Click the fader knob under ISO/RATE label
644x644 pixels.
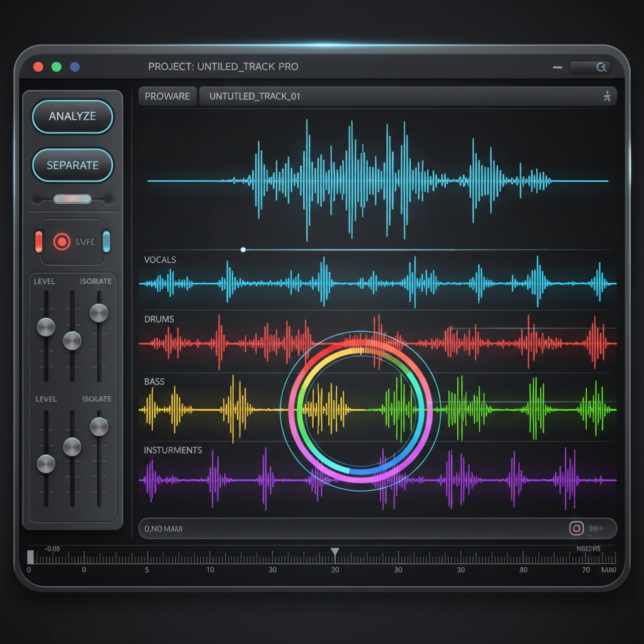[x=99, y=313]
